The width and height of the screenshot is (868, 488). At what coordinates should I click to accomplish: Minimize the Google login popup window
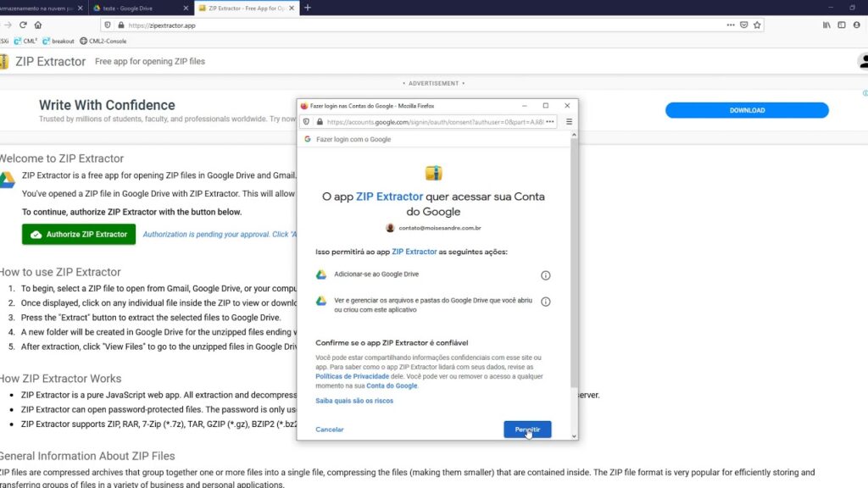(x=524, y=106)
